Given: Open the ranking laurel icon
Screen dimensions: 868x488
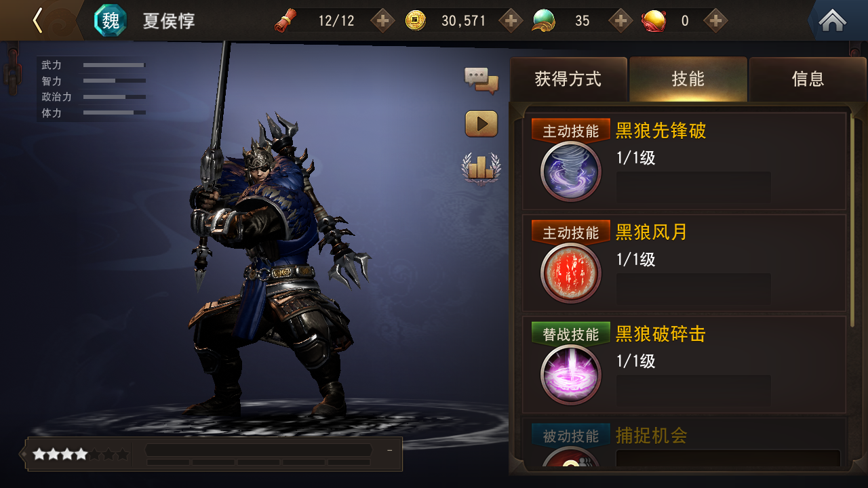Looking at the screenshot, I should [481, 168].
